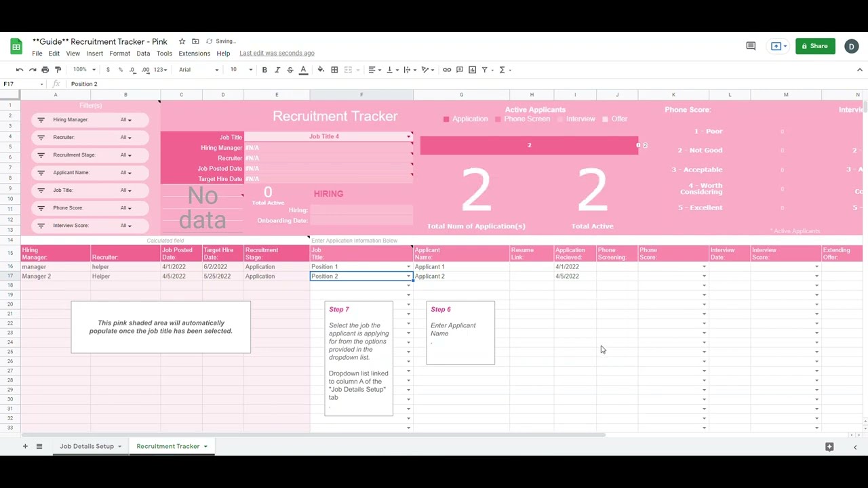The width and height of the screenshot is (868, 488).
Task: Click the Explore icon at bottom right
Action: point(829,447)
